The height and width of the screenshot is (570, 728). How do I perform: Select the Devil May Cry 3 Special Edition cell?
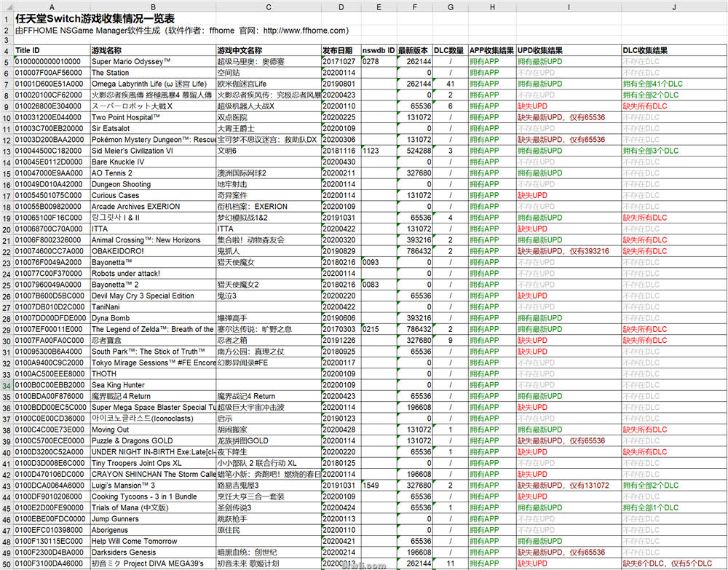[x=153, y=296]
